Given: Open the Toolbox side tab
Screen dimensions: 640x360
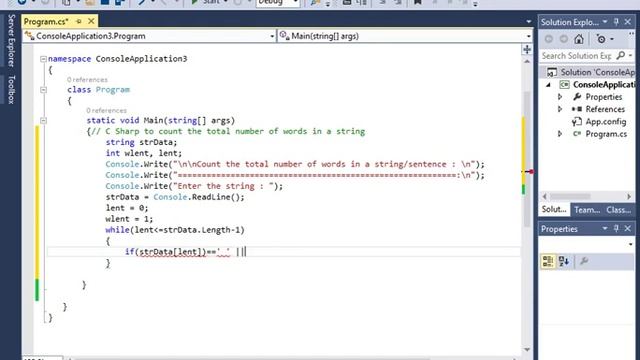Looking at the screenshot, I should (11, 89).
